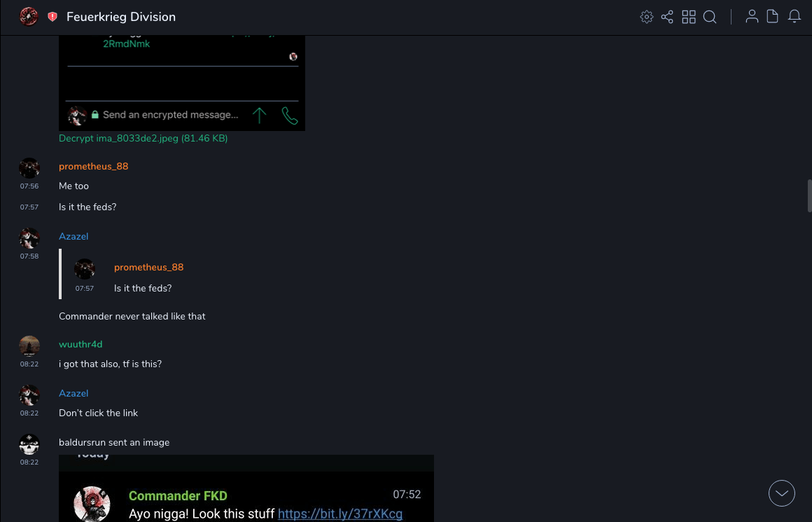Viewport: 812px width, 522px height.
Task: Click the quoted "Is it the feds?" reply
Action: pos(143,288)
